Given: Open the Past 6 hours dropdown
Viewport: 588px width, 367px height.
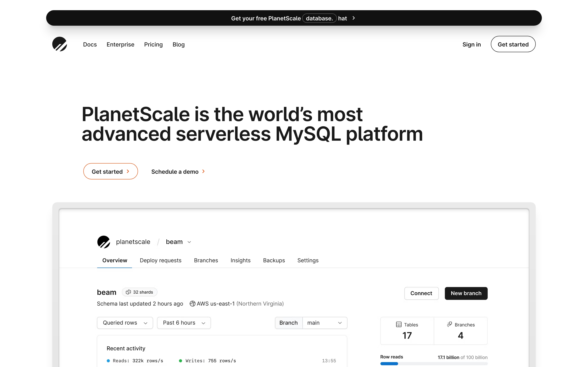Looking at the screenshot, I should (184, 323).
